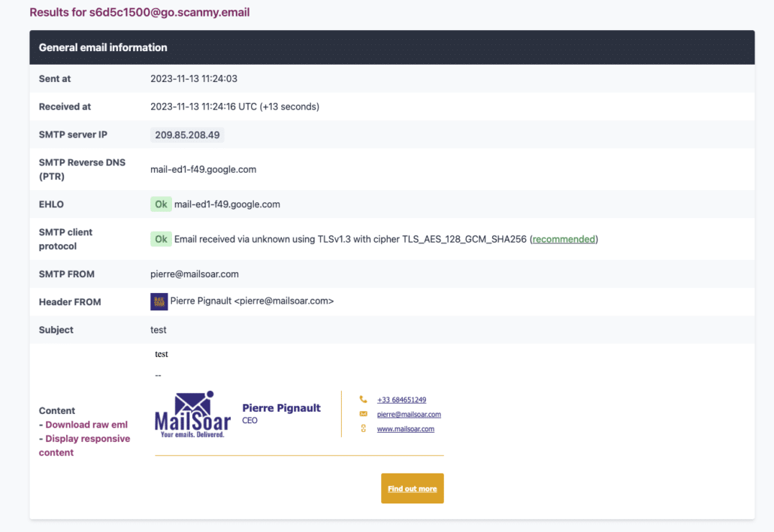The height and width of the screenshot is (532, 774).
Task: Visit the www.mailsoar.com link
Action: tap(406, 429)
